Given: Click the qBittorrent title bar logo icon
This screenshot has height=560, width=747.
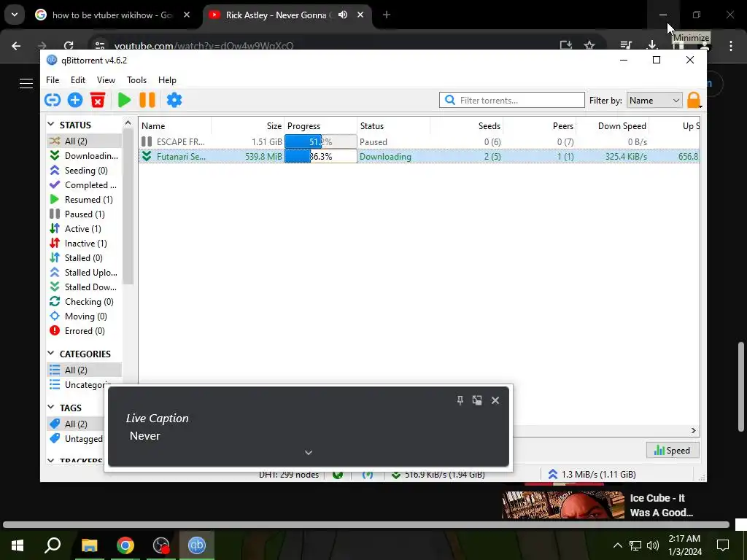Looking at the screenshot, I should (52, 60).
